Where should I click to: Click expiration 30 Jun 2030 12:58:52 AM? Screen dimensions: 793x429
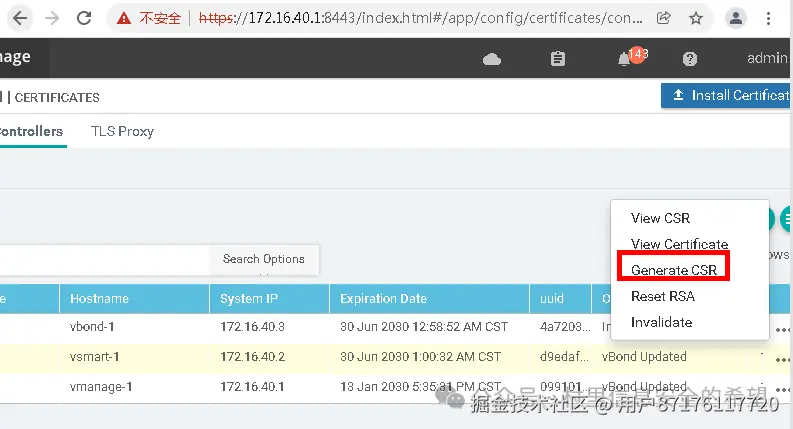tap(424, 327)
